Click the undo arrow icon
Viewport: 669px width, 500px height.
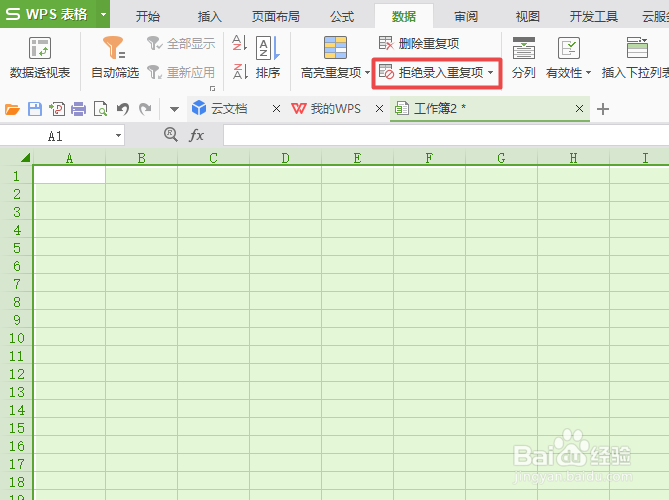[123, 109]
